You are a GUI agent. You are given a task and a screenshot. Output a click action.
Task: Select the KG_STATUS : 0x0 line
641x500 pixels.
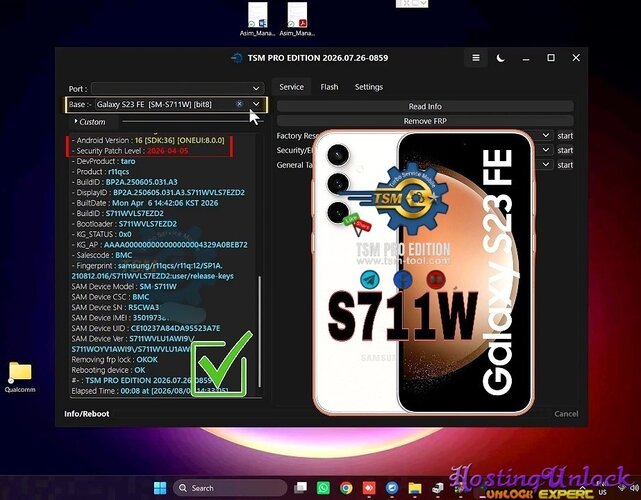pyautogui.click(x=101, y=234)
